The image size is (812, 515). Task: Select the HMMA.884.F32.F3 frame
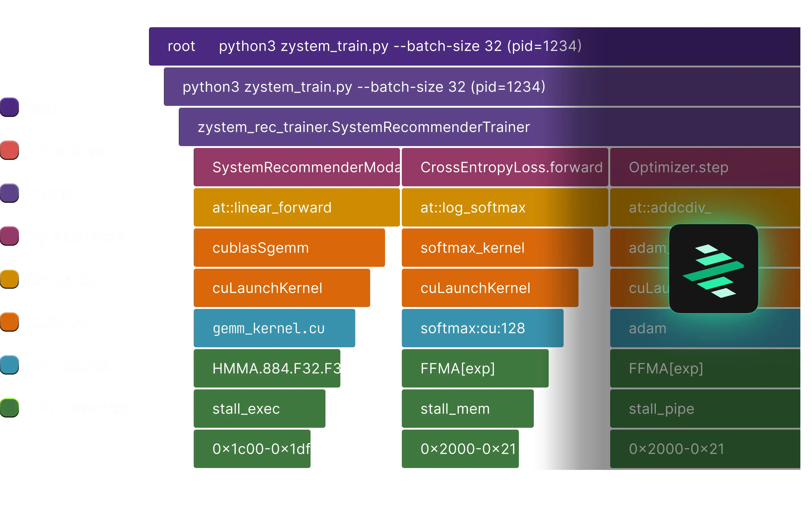coord(267,368)
